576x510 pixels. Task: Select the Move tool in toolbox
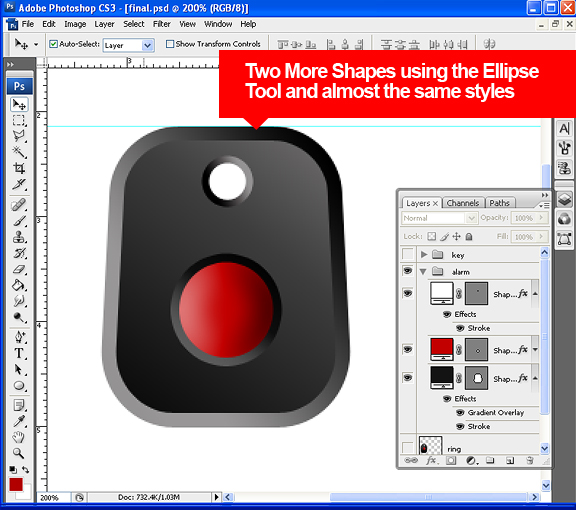coord(19,105)
